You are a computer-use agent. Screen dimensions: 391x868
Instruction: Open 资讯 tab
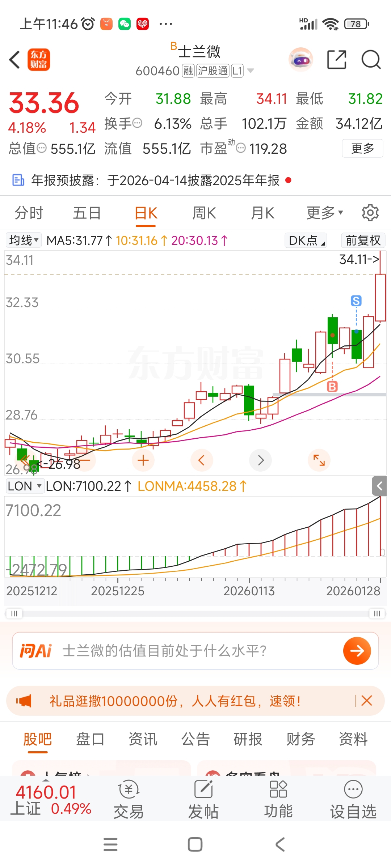point(143,739)
